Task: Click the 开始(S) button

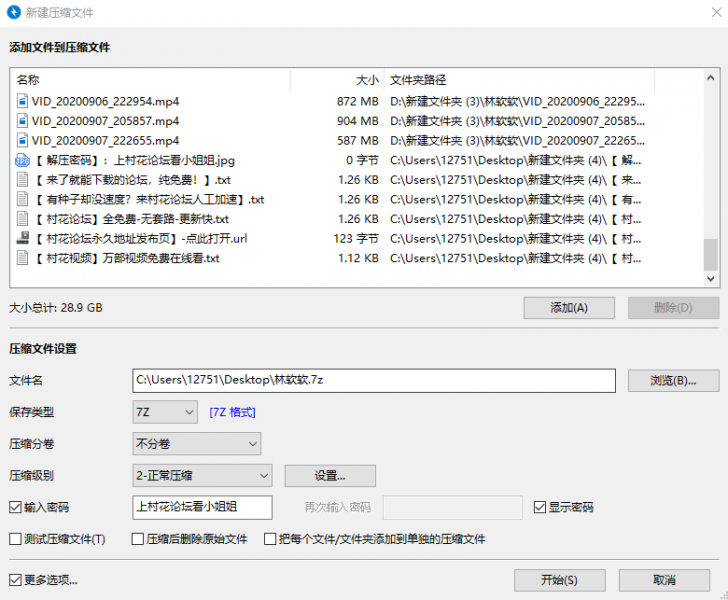Action: 559,580
